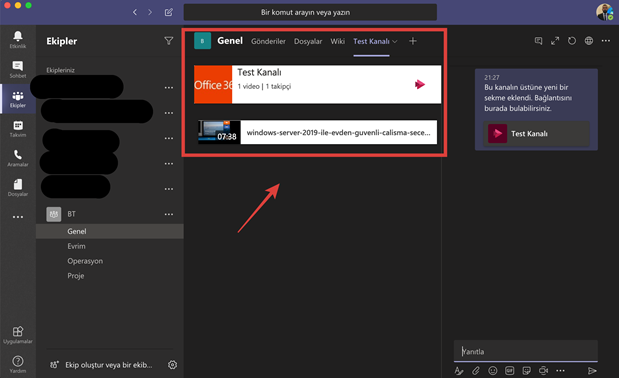The width and height of the screenshot is (619, 378).
Task: Insert an emoji in reply
Action: [493, 371]
